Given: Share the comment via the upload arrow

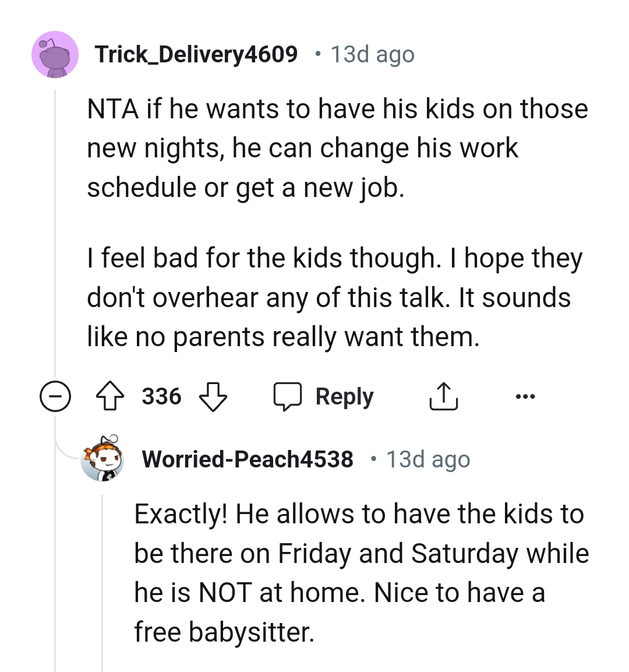Looking at the screenshot, I should pyautogui.click(x=443, y=396).
